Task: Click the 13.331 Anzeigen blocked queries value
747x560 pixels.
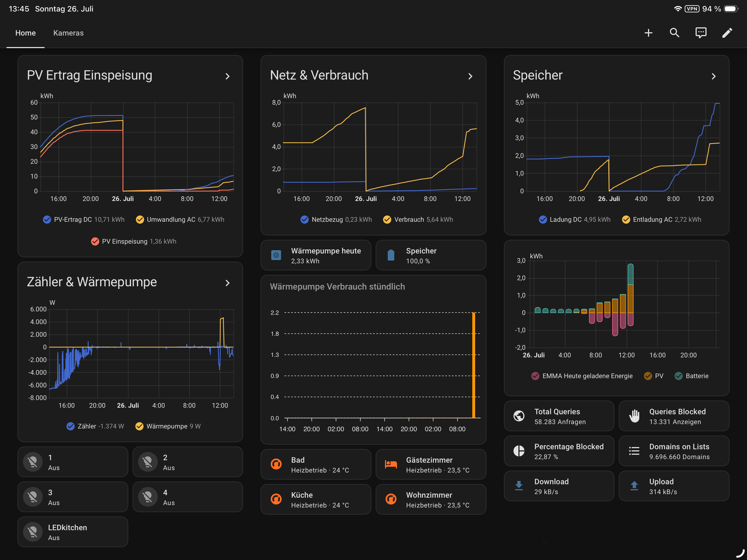Action: tap(675, 422)
